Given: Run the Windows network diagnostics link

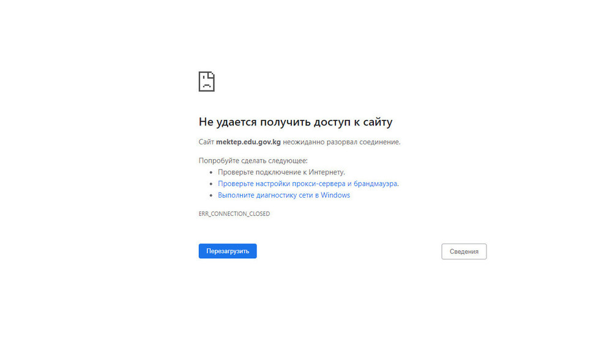Looking at the screenshot, I should coord(284,195).
